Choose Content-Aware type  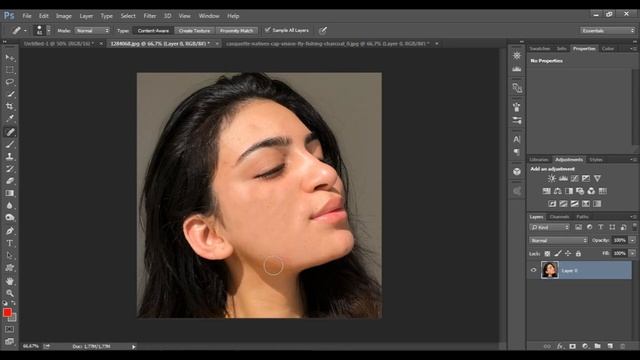pyautogui.click(x=153, y=31)
